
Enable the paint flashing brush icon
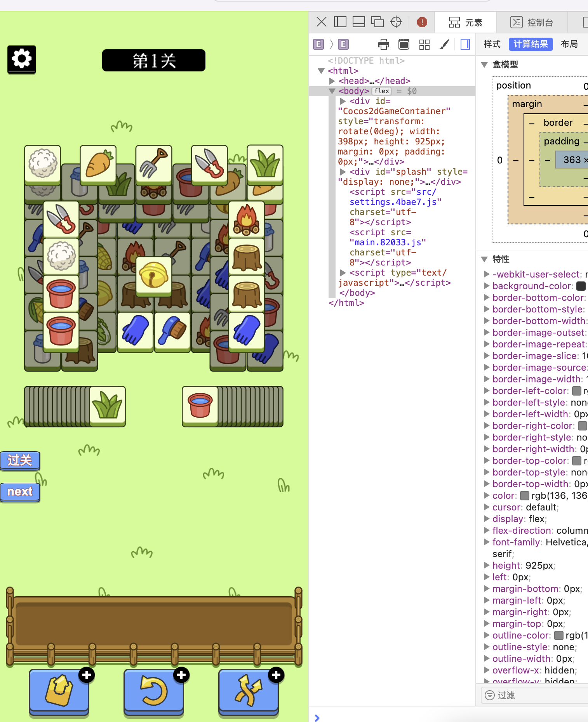coord(444,44)
